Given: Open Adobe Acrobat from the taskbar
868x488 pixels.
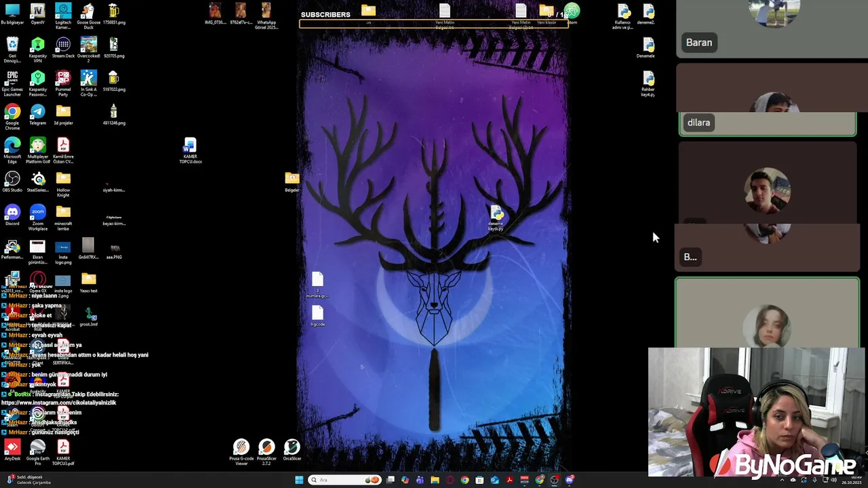Looking at the screenshot, I should [509, 480].
